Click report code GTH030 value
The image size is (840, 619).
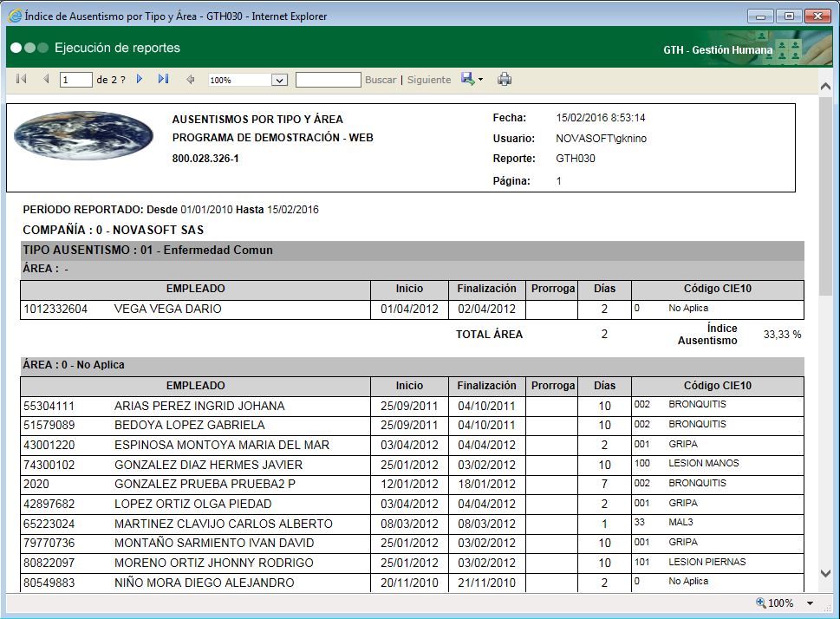point(576,159)
